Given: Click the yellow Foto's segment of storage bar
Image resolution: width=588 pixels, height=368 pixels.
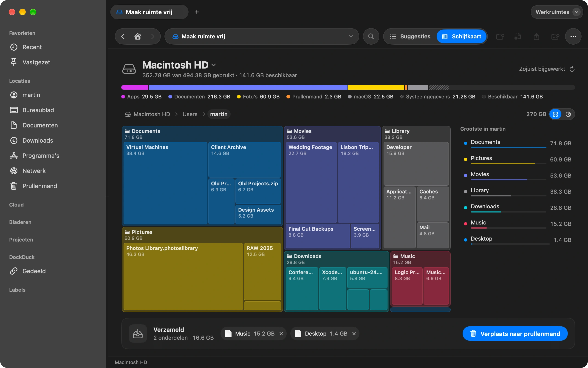Looking at the screenshot, I should pyautogui.click(x=376, y=87).
